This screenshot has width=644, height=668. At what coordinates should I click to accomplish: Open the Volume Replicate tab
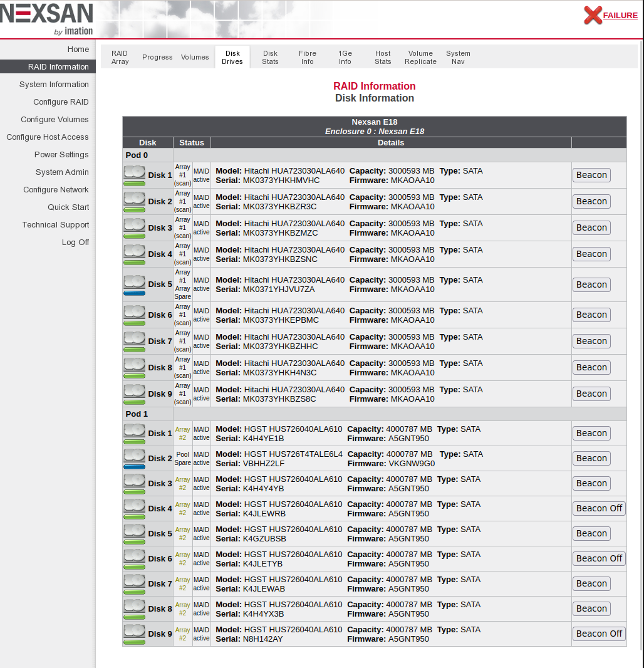click(x=420, y=58)
